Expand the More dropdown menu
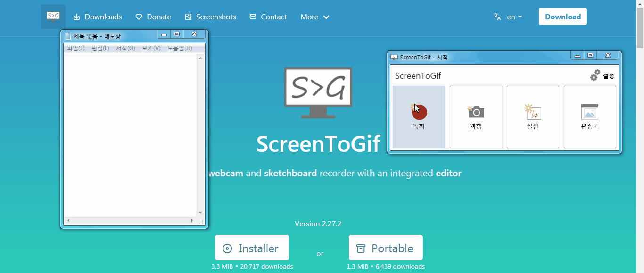 click(315, 17)
